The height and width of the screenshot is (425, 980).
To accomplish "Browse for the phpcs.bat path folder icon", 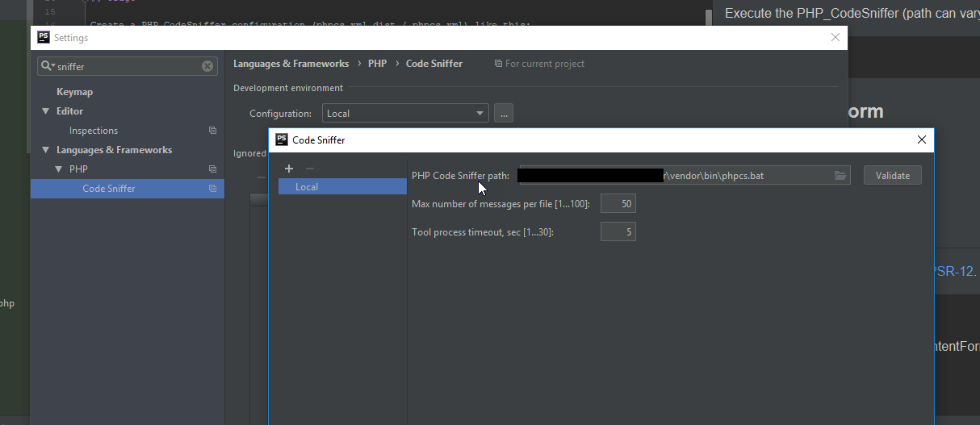I will [x=840, y=176].
